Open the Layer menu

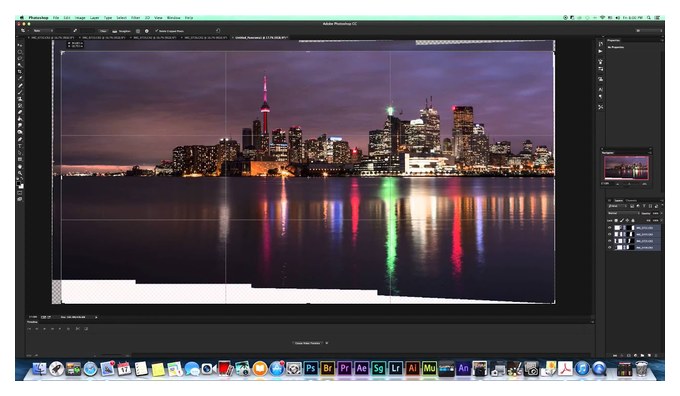(95, 18)
